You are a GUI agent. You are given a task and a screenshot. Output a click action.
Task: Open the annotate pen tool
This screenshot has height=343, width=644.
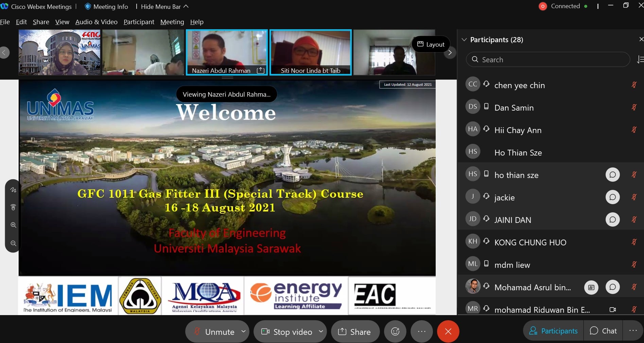(13, 190)
